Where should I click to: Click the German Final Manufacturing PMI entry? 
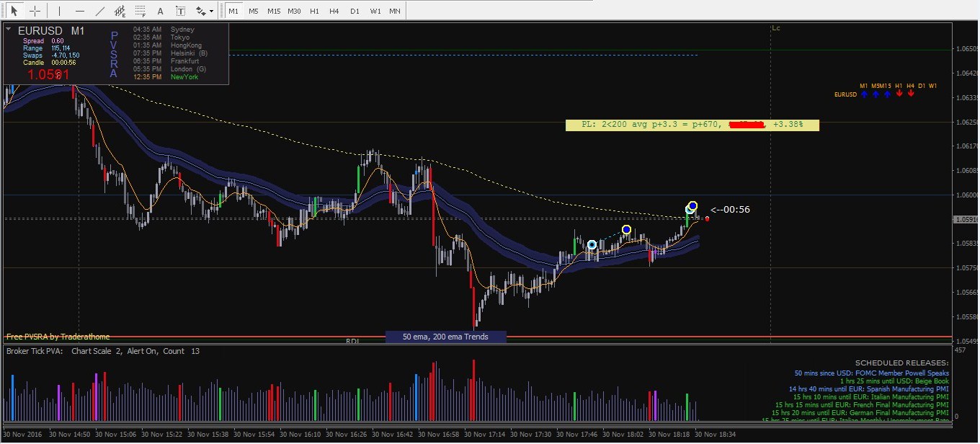click(860, 413)
